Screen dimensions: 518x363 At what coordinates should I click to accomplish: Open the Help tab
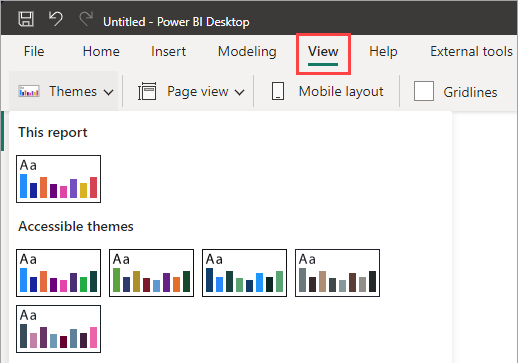point(383,52)
